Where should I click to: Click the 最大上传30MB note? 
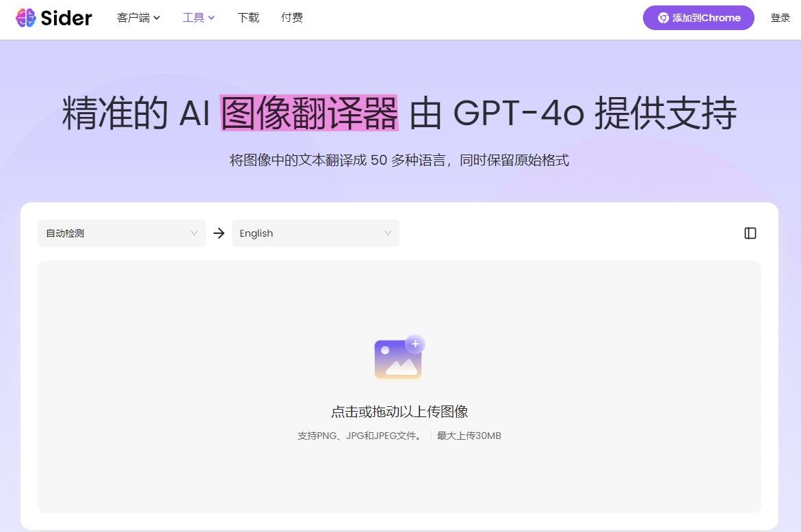pos(469,436)
